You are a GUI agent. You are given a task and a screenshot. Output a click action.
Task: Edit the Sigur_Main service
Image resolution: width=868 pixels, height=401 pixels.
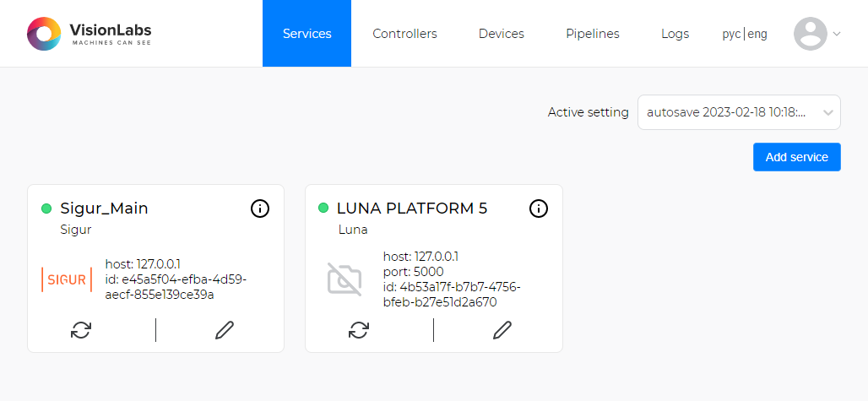click(225, 330)
